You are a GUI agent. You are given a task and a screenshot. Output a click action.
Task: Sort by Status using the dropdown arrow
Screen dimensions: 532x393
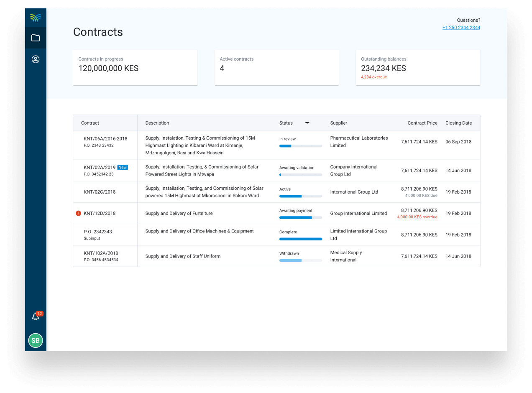(307, 123)
